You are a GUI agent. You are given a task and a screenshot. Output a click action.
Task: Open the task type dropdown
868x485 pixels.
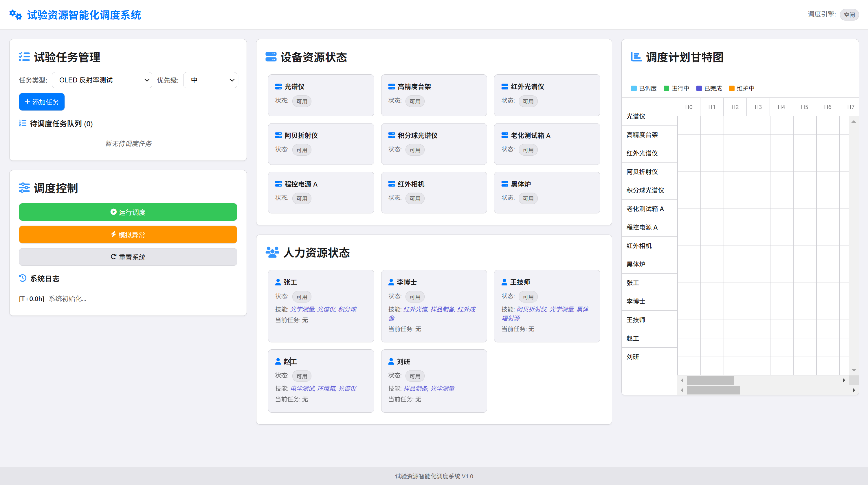[x=102, y=80]
